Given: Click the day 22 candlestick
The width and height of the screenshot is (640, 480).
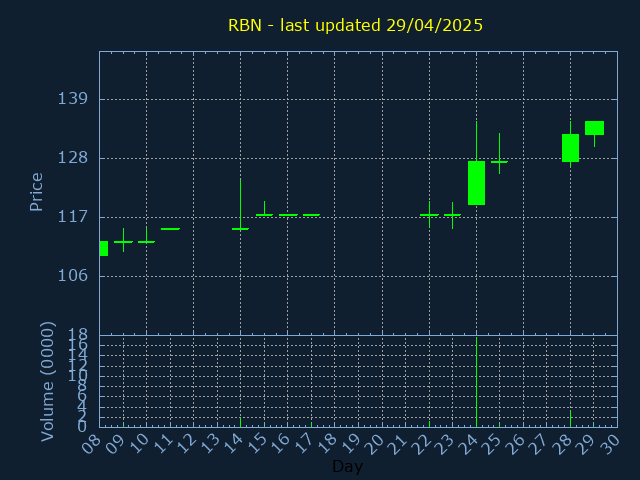Looking at the screenshot, I should point(429,215).
